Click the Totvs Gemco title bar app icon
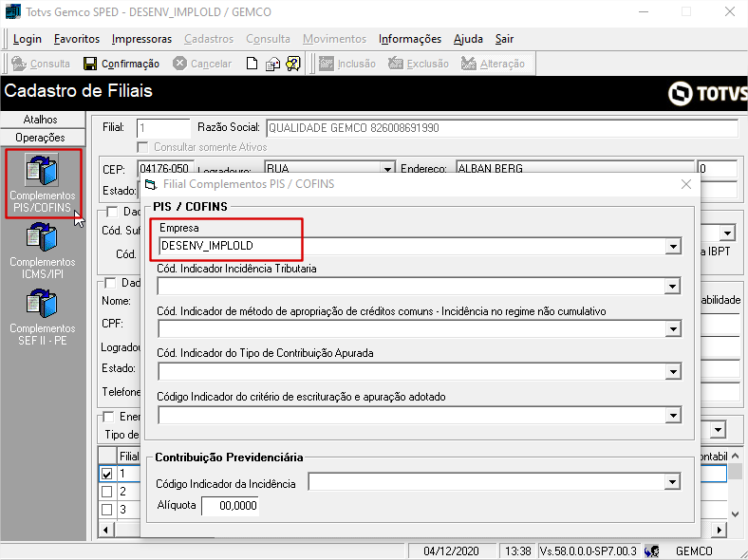Image resolution: width=748 pixels, height=560 pixels. click(x=13, y=11)
